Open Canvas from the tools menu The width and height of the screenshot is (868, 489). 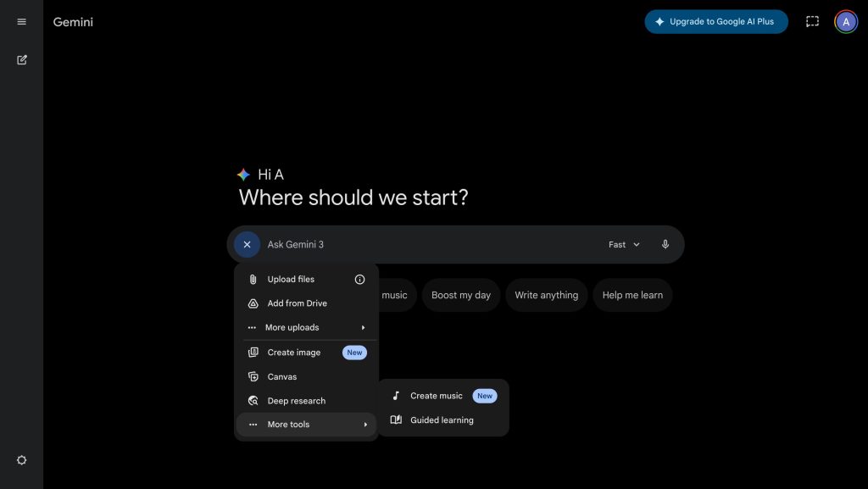[282, 377]
